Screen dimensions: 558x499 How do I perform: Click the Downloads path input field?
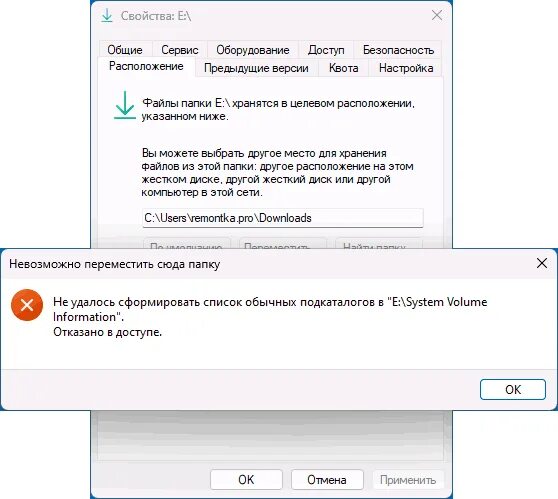[283, 218]
